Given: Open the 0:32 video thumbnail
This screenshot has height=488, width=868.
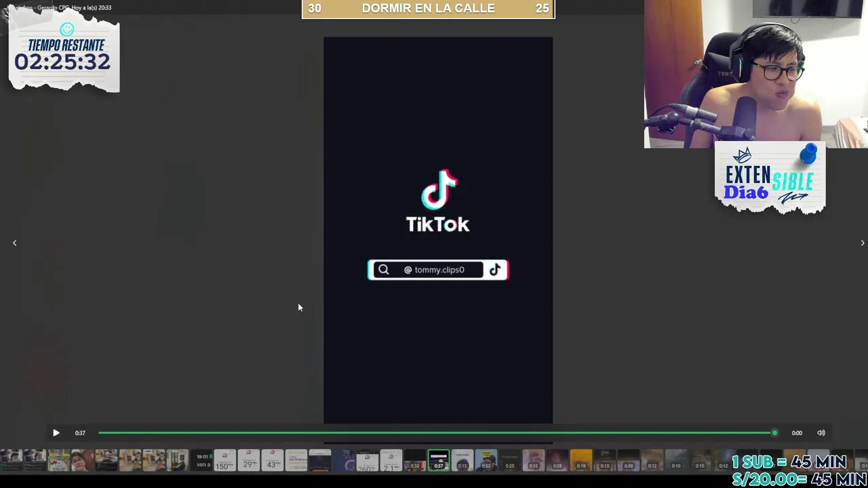Looking at the screenshot, I should (x=415, y=460).
